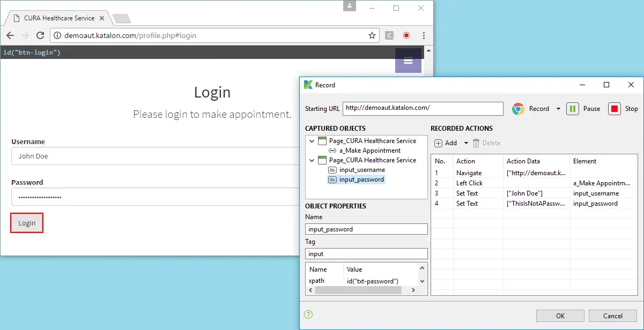644x330 pixels.
Task: Click the Add label above the actions table
Action: 451,143
